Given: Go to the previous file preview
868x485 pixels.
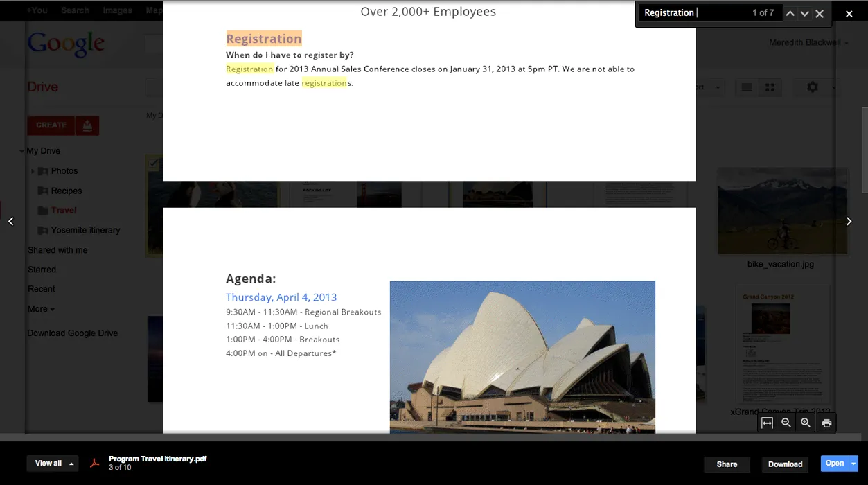Looking at the screenshot, I should point(10,221).
